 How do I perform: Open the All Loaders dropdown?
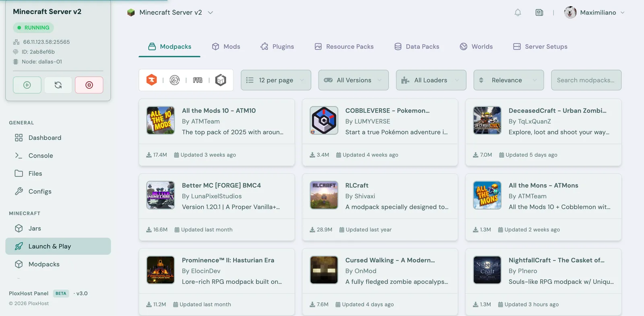[x=431, y=80]
